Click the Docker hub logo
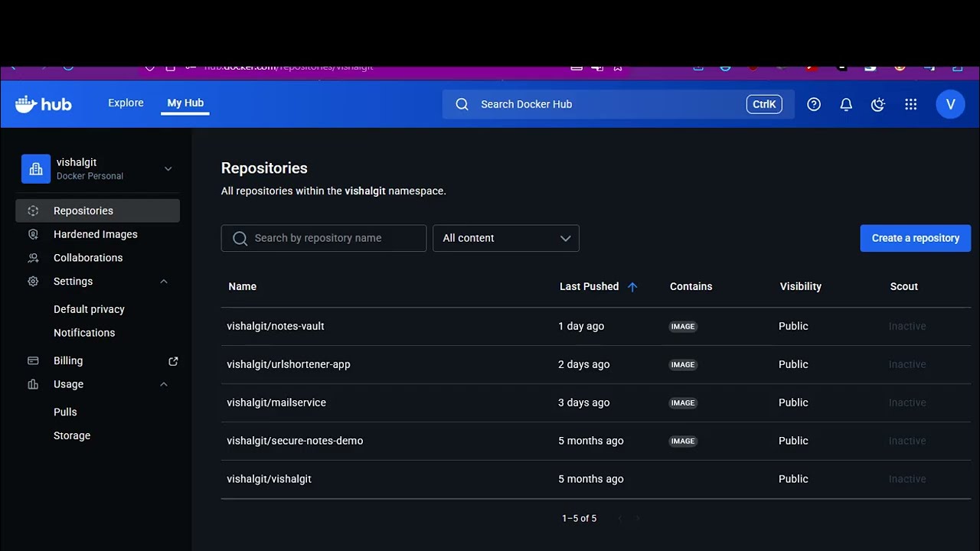980x551 pixels. coord(44,104)
